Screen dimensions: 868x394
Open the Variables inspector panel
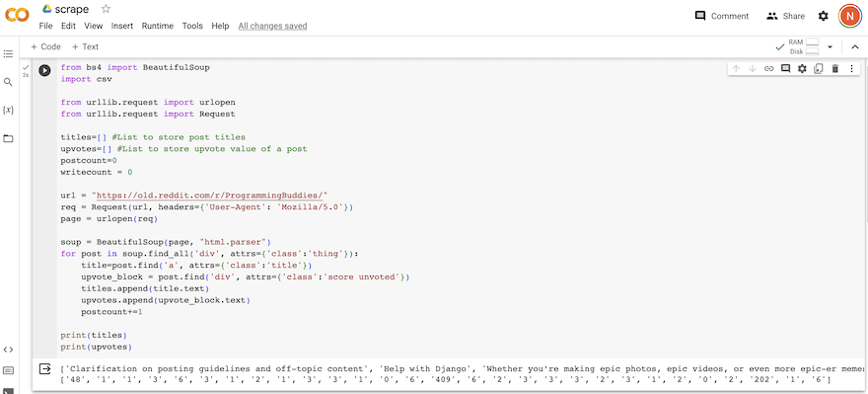pos(8,110)
